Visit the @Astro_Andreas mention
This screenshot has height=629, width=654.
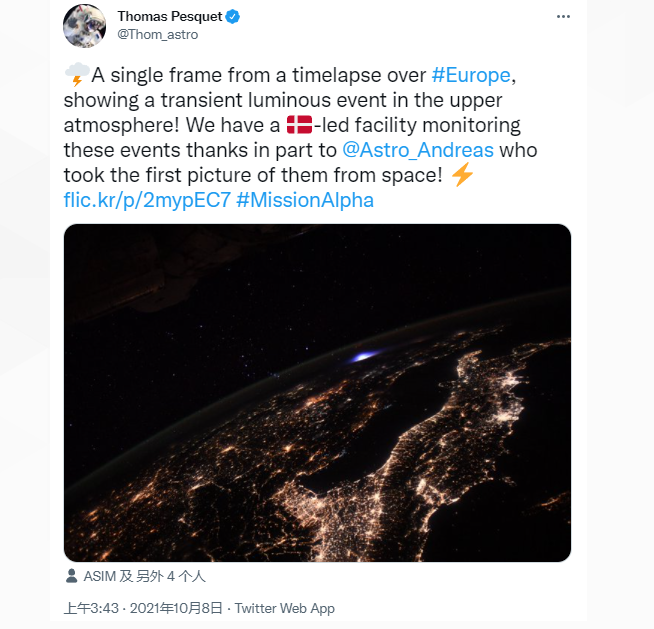pyautogui.click(x=417, y=150)
